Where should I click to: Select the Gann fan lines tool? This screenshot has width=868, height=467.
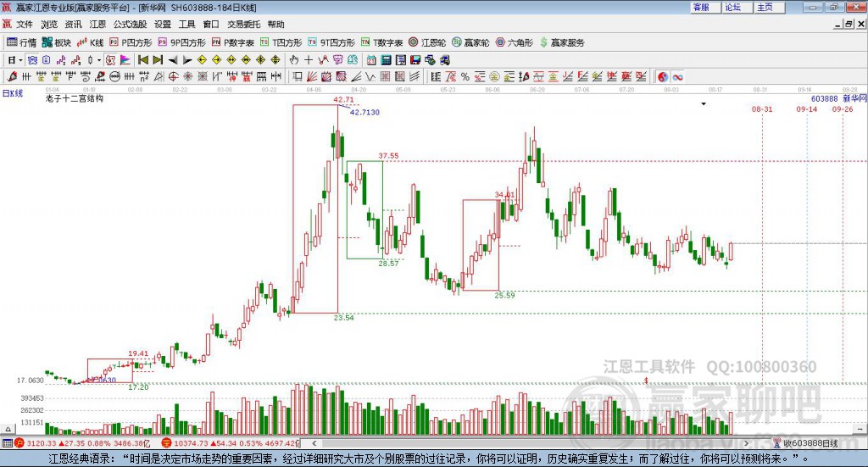click(x=312, y=77)
